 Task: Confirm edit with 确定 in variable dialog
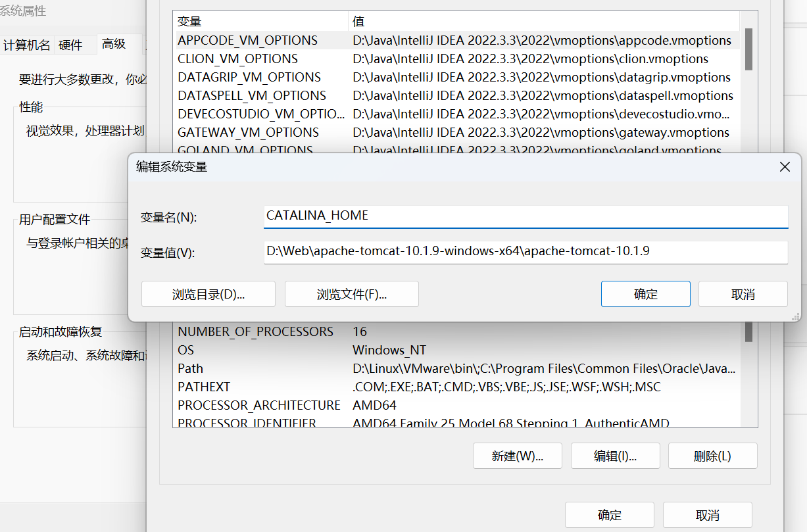[646, 294]
